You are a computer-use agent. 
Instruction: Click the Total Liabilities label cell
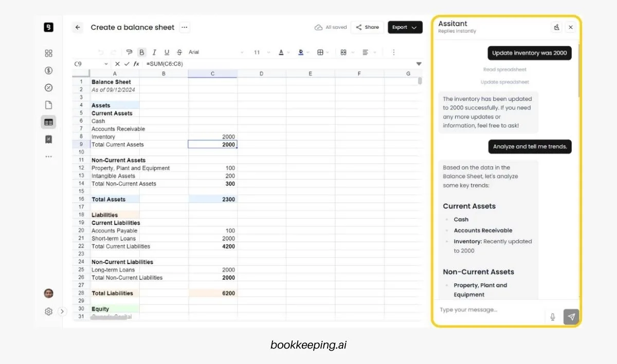click(115, 293)
